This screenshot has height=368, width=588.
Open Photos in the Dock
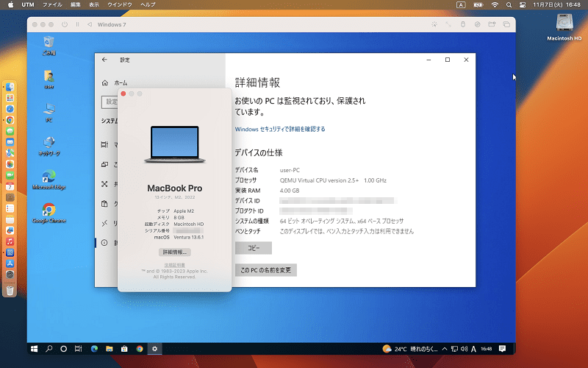tap(10, 164)
